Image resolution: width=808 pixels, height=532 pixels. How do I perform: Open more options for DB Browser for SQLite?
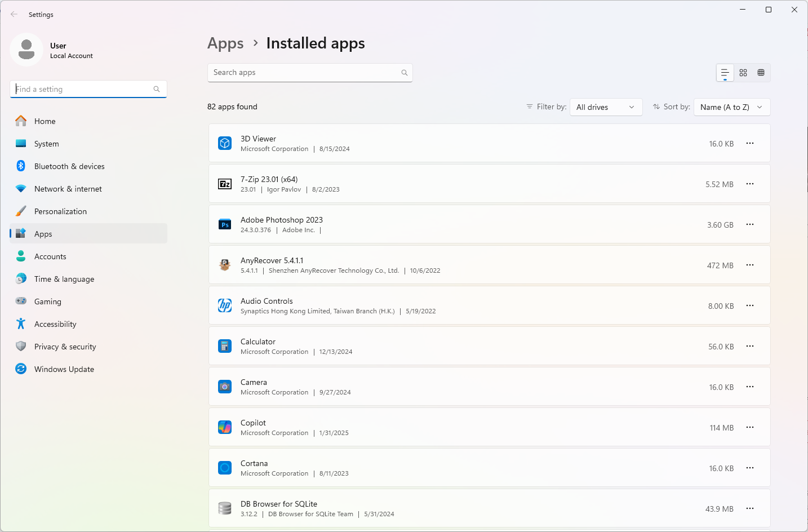click(x=750, y=508)
